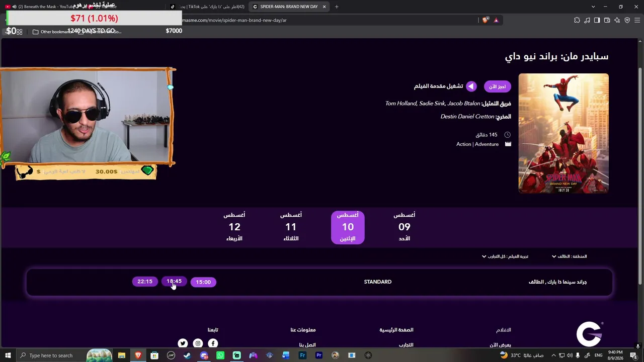Open Brave browser in taskbar
This screenshot has height=362, width=644.
(138, 355)
